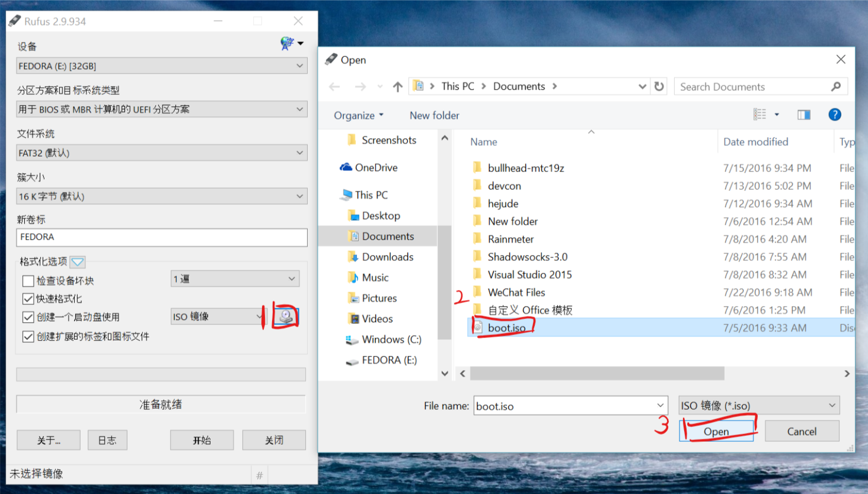Select Visual Studio 2015 folder row
This screenshot has width=868, height=494.
pyautogui.click(x=660, y=274)
